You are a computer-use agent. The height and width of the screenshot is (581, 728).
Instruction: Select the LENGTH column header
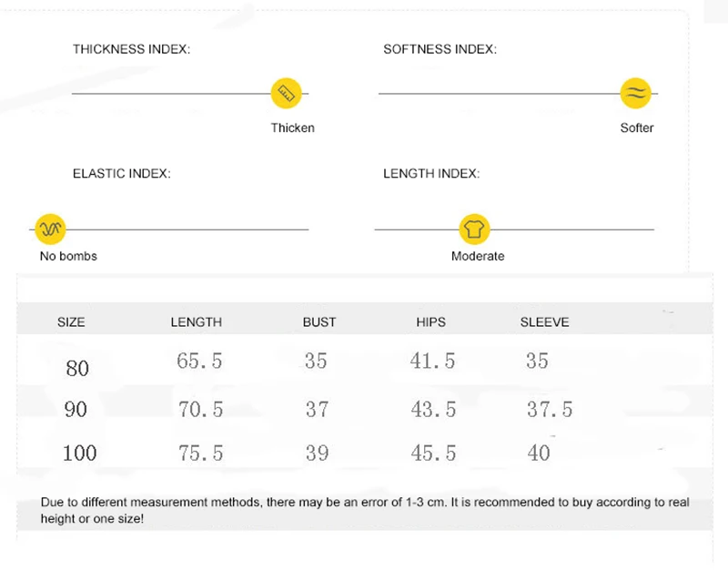pyautogui.click(x=196, y=322)
